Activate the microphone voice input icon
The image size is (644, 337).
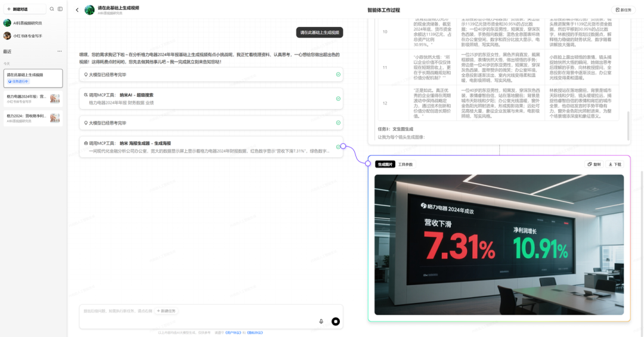321,321
